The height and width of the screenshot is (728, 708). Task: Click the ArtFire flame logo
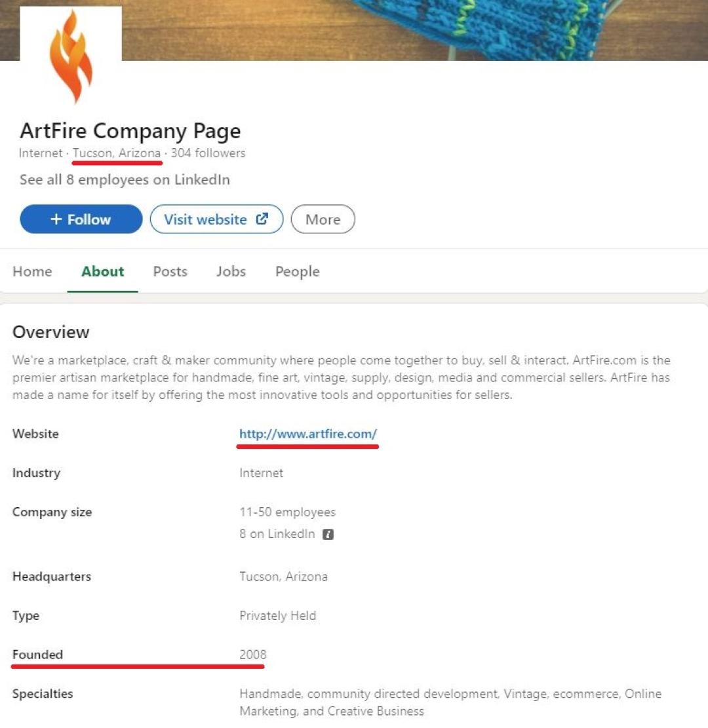71,56
